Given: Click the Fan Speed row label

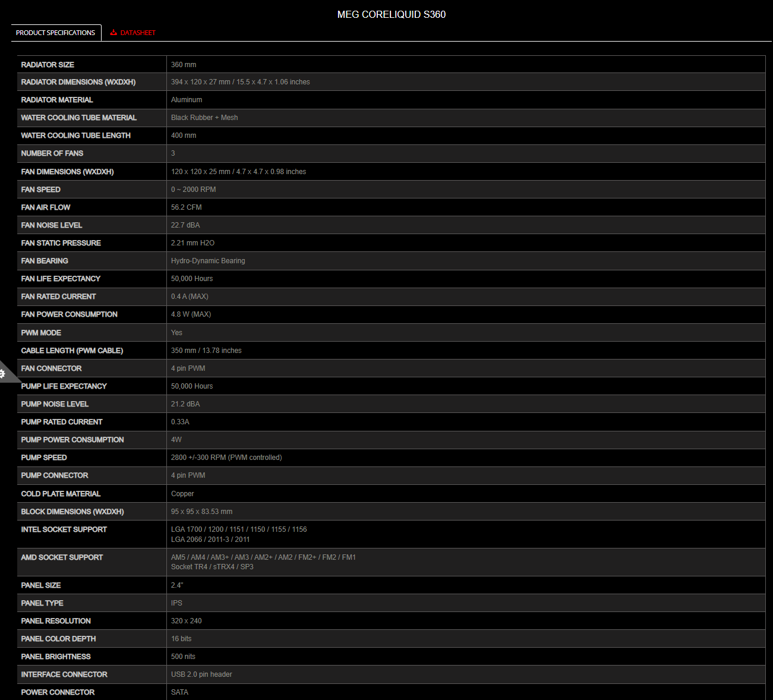Looking at the screenshot, I should [41, 190].
